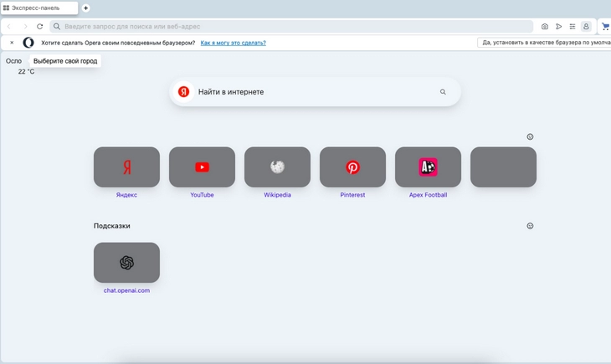Open the user profile icon
Viewport: 611px width, 364px height.
(586, 27)
